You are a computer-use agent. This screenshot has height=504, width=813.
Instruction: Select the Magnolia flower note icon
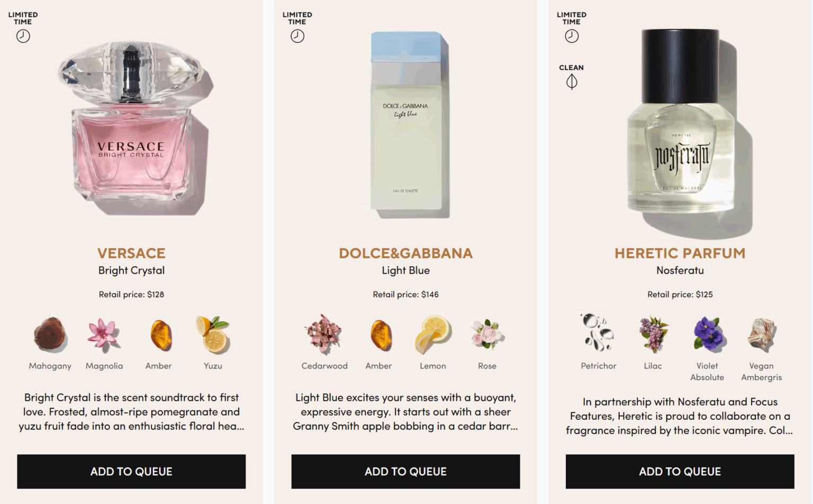click(x=104, y=335)
